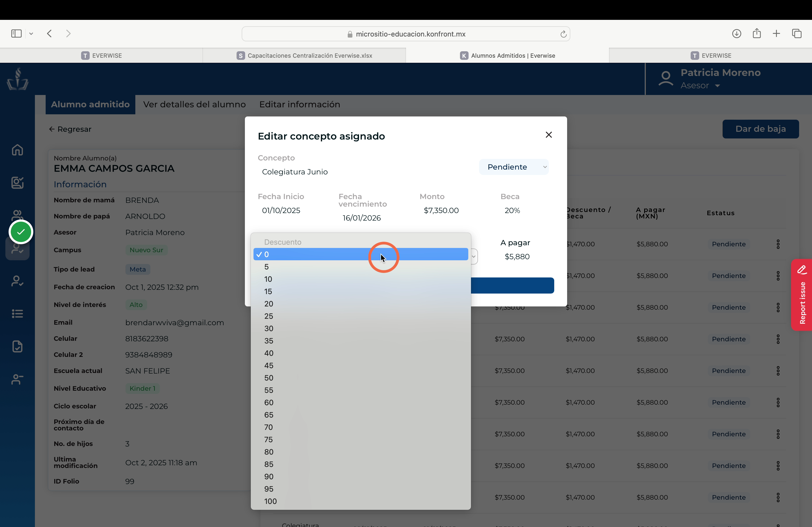Open row menu beside first $5,880.00 Pendiente
The height and width of the screenshot is (527, 812).
778,244
